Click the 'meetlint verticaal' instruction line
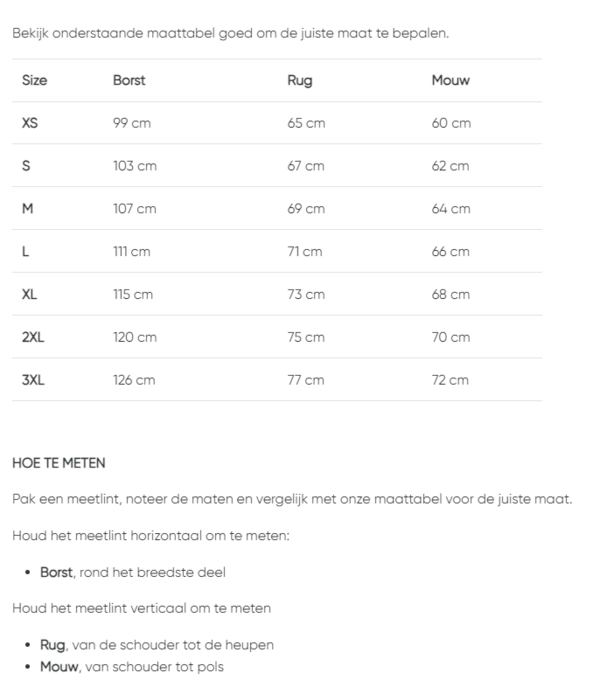 tap(141, 607)
